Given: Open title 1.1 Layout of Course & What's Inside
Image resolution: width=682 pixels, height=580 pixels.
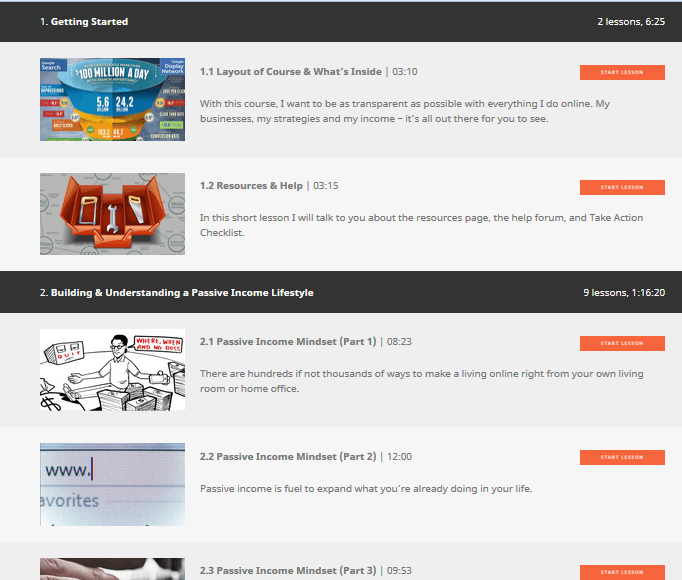Looking at the screenshot, I should 291,72.
